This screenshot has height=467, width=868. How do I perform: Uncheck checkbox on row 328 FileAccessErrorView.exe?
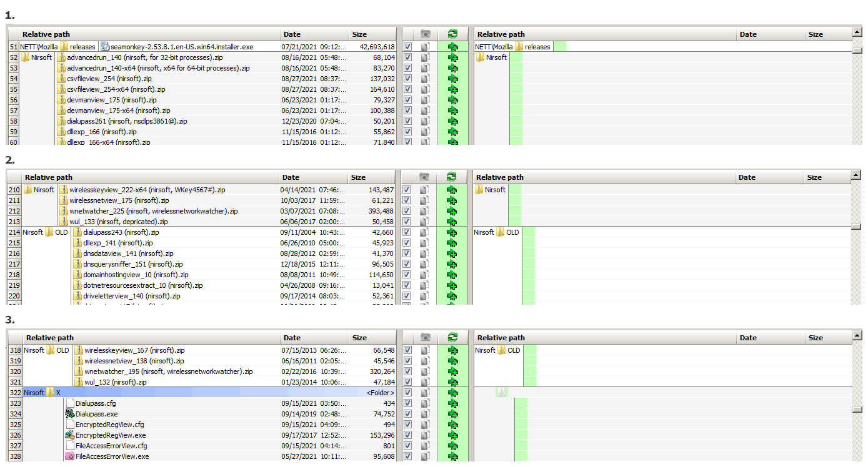[x=407, y=456]
